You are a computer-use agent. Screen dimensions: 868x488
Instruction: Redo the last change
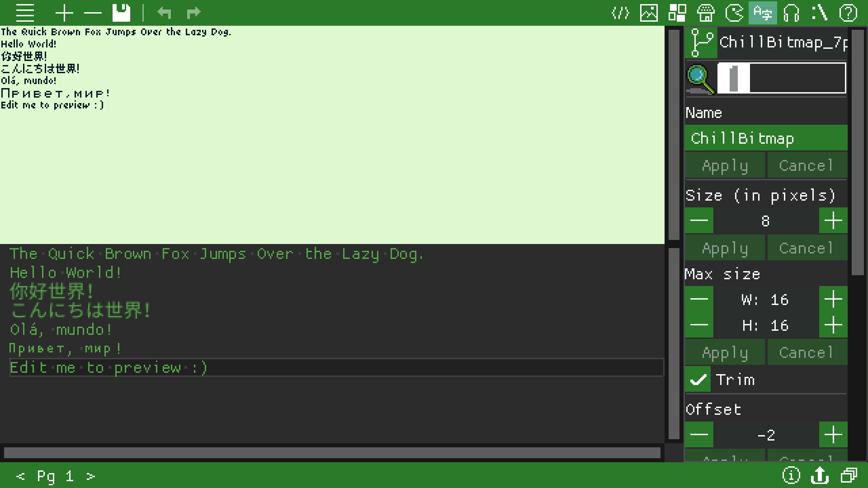pos(193,13)
